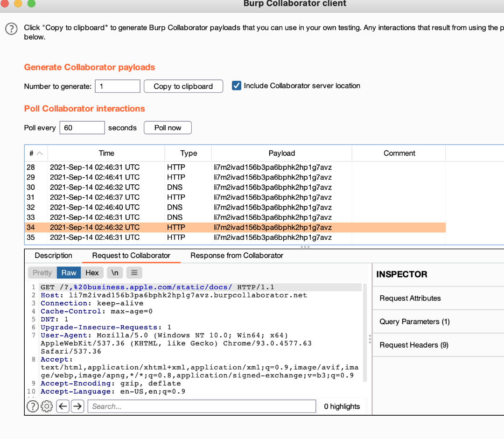Sort interactions by Type column
The width and height of the screenshot is (504, 439).
click(189, 153)
